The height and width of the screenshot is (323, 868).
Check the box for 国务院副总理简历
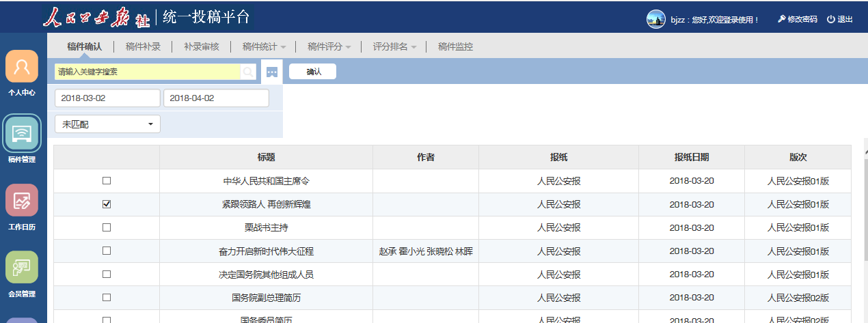pos(107,297)
